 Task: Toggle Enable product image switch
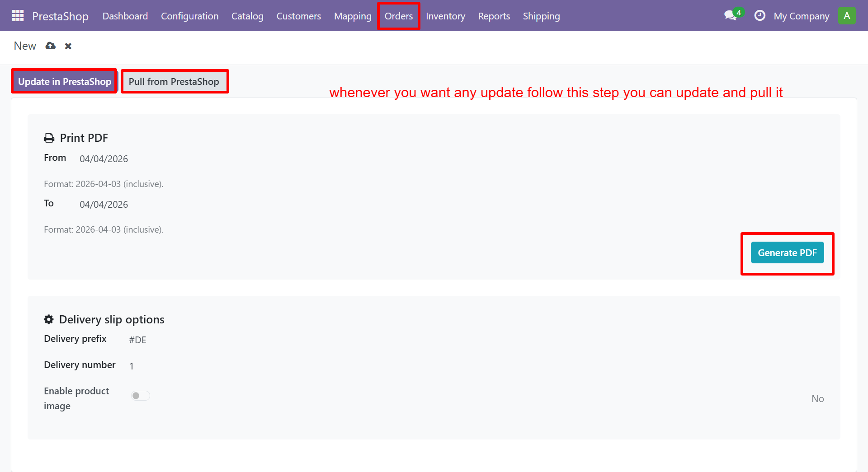coord(140,396)
